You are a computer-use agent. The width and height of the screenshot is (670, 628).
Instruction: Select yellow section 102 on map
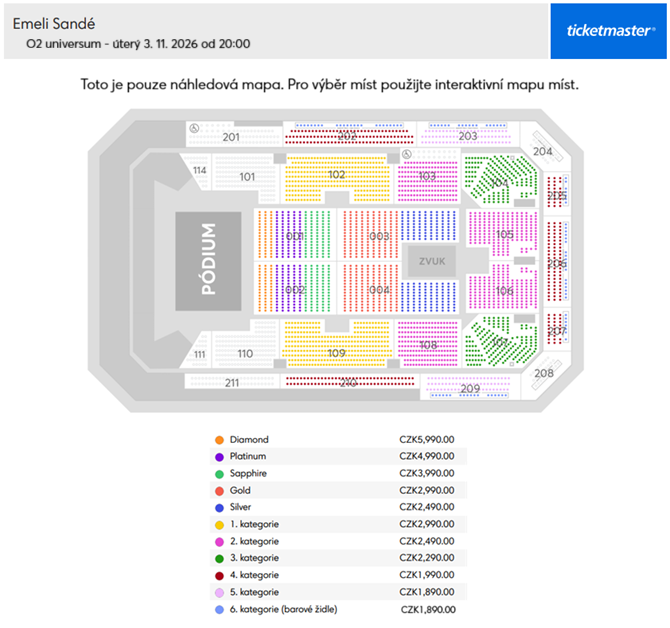336,176
